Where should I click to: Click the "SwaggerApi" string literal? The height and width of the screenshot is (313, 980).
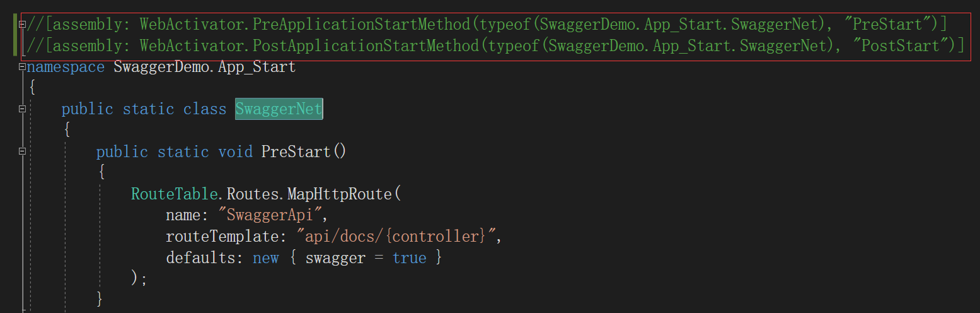269,215
